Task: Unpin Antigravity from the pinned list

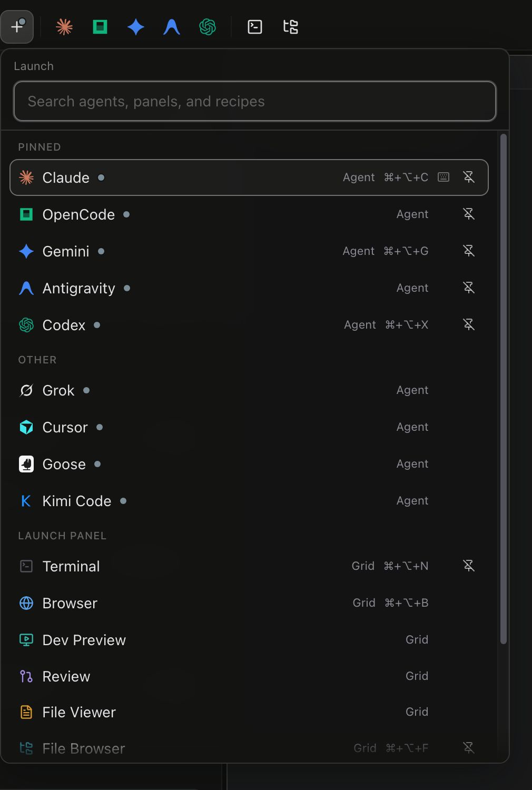Action: click(469, 288)
